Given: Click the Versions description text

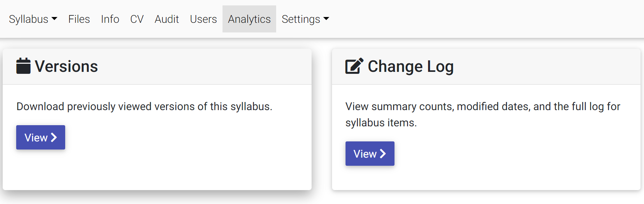Looking at the screenshot, I should [144, 106].
